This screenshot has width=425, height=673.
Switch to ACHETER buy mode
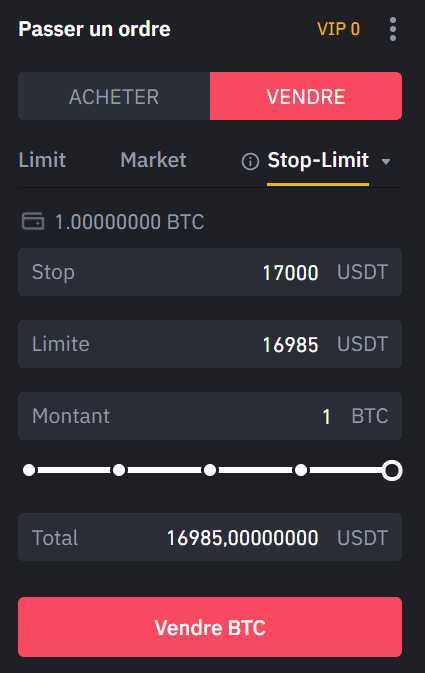114,96
